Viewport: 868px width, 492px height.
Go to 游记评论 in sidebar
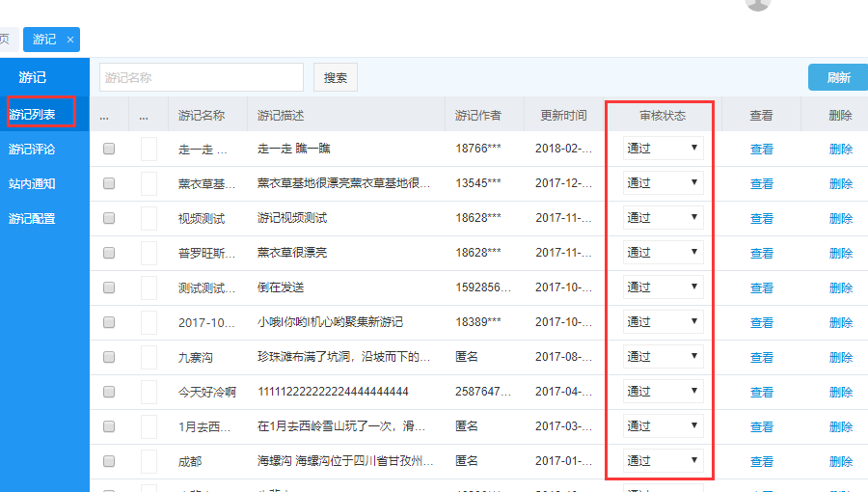click(x=33, y=150)
